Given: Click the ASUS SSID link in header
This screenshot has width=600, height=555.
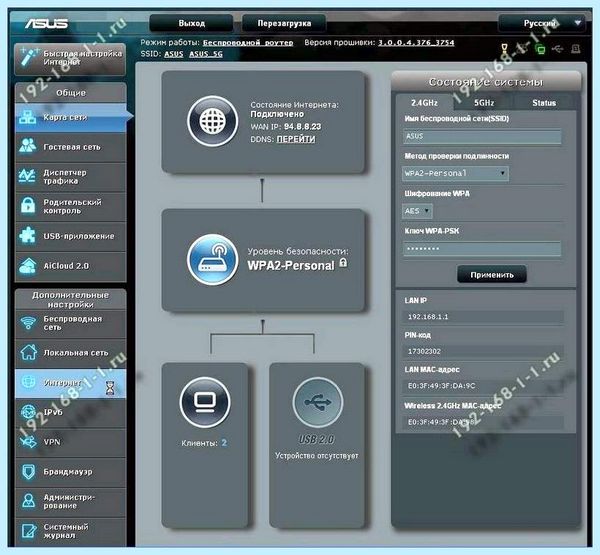Looking at the screenshot, I should [174, 54].
